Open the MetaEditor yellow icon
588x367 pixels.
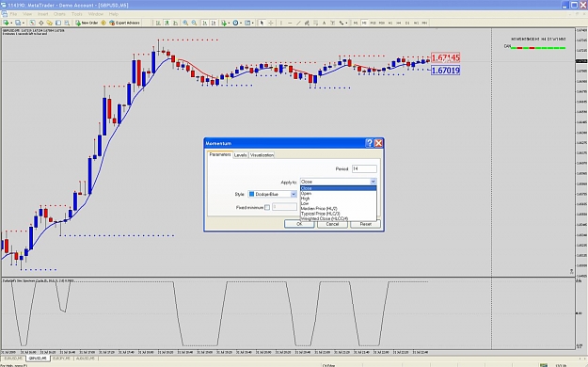(x=103, y=23)
